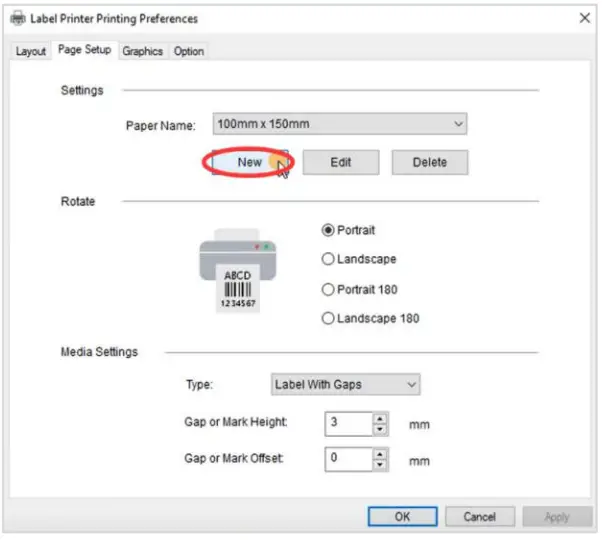
Task: Increase Gap or Mark Height value
Action: [380, 418]
